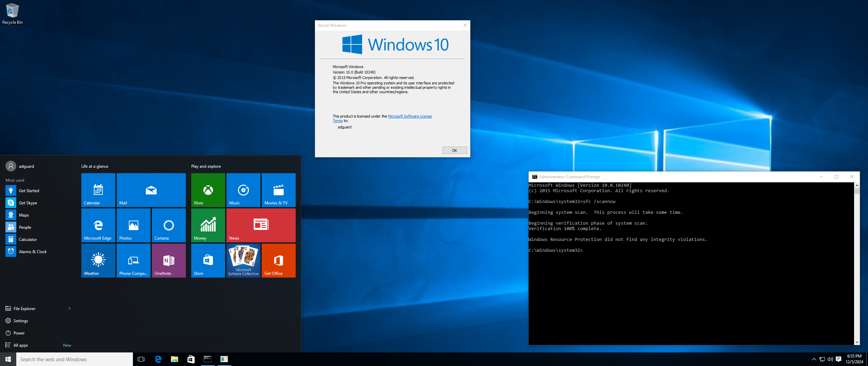
Task: Click the Search the web and Windows box
Action: pyautogui.click(x=75, y=359)
